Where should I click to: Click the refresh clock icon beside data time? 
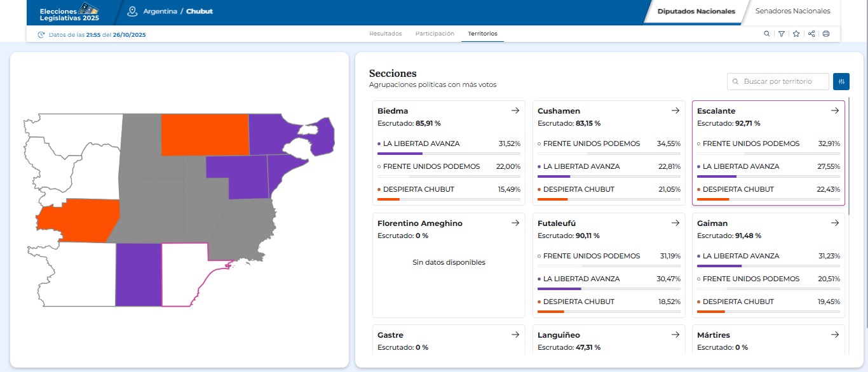pyautogui.click(x=41, y=35)
